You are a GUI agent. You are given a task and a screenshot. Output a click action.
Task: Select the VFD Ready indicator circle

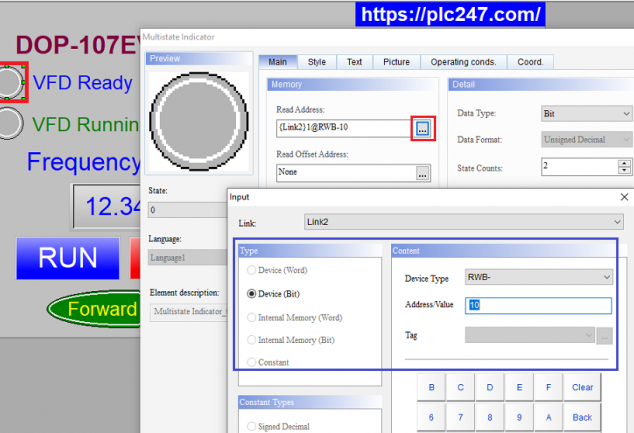click(11, 82)
